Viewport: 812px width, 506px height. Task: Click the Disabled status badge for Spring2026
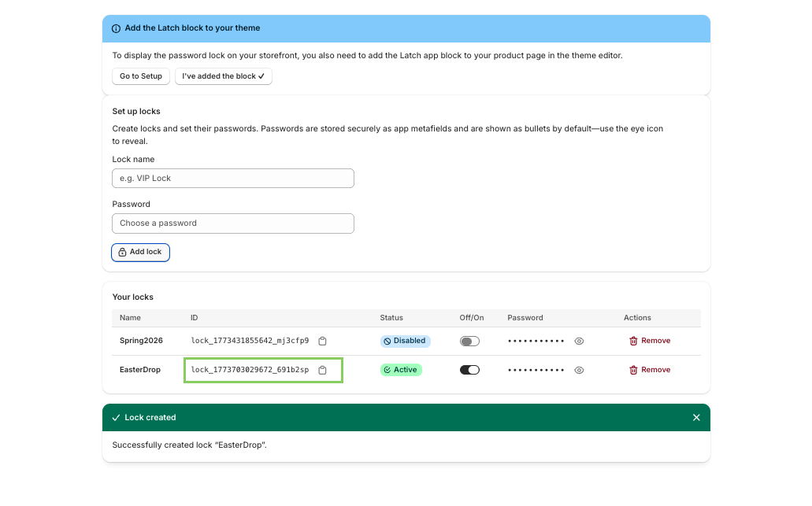coord(405,341)
